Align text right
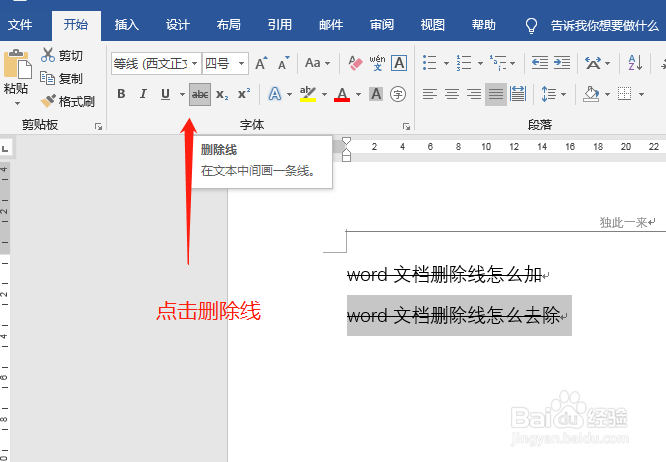This screenshot has height=462, width=666. [474, 94]
